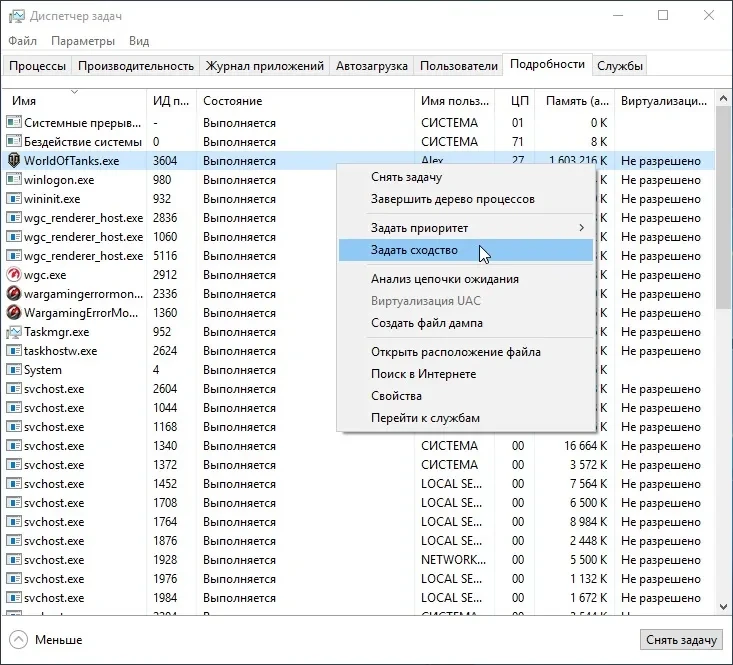Select Задать сходство in context menu
Image resolution: width=733 pixels, height=665 pixels.
[414, 250]
